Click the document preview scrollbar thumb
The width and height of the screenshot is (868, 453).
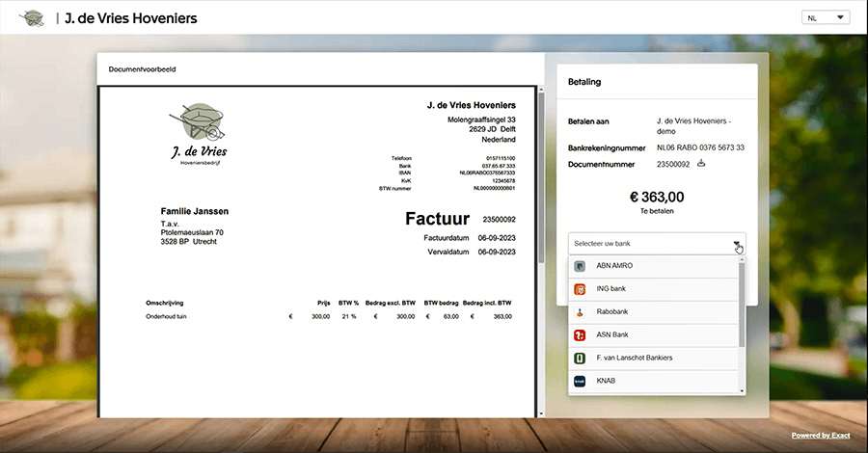[541, 177]
